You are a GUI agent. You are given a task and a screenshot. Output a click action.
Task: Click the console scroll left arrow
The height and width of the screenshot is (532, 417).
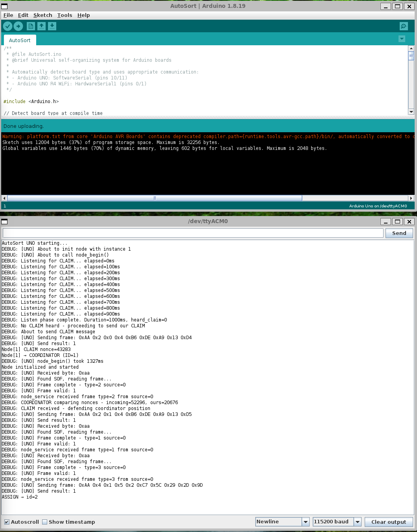4,198
